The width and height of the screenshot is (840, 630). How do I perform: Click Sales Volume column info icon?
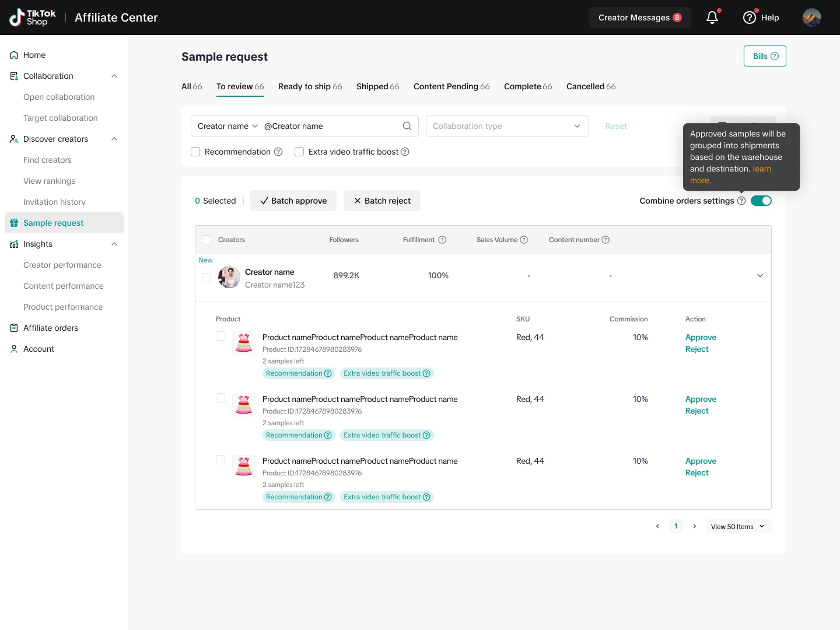pos(524,240)
